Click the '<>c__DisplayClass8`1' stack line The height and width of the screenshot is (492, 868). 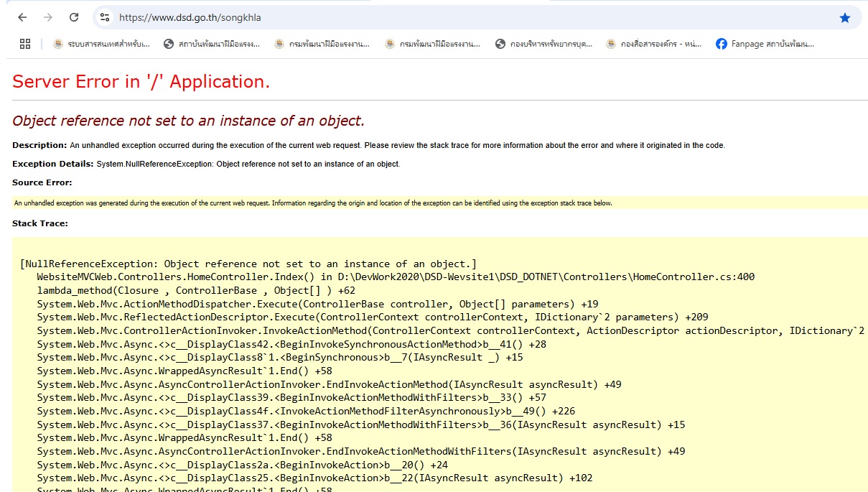click(280, 357)
